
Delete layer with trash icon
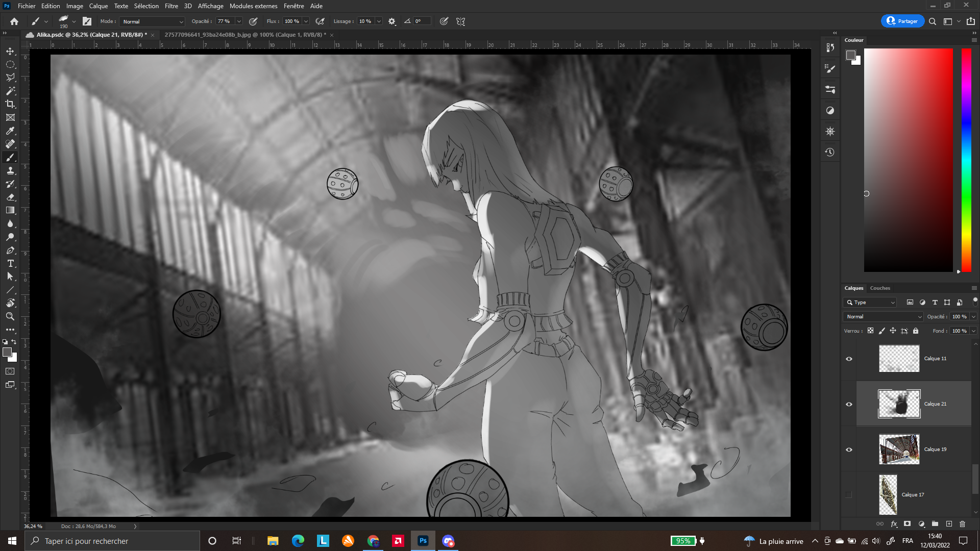(x=962, y=524)
